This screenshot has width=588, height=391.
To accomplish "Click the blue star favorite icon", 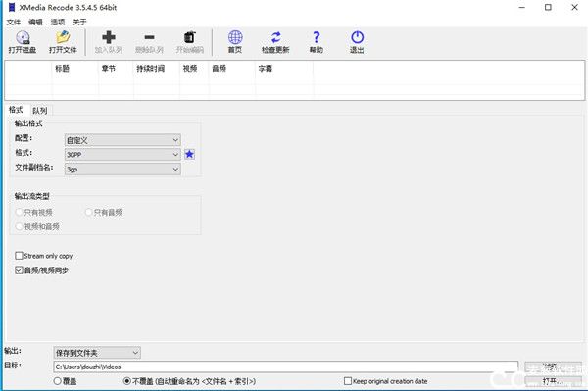I will [190, 154].
